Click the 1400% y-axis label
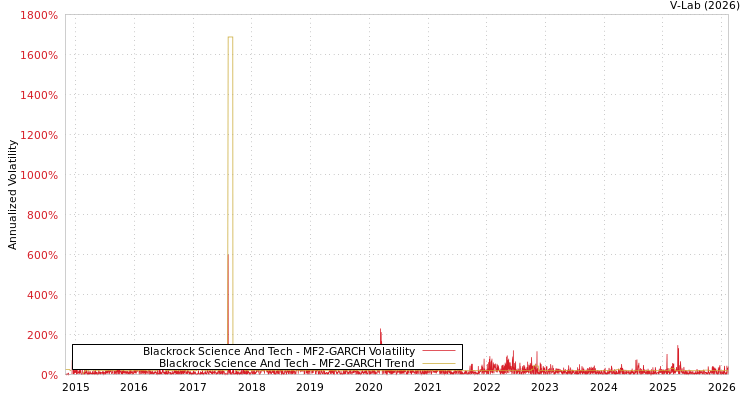750x400 pixels. [39, 95]
